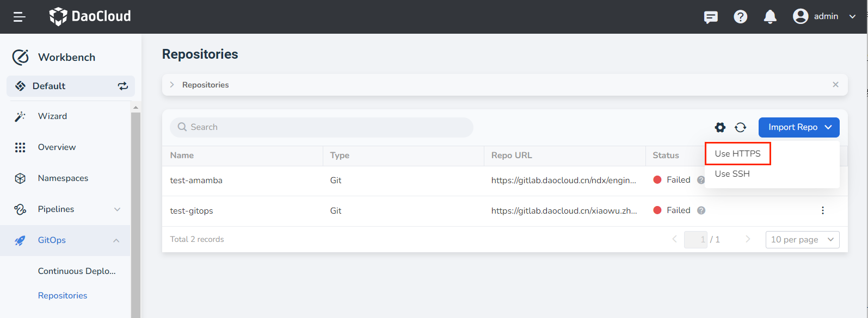
Task: Click the GitOps rocket icon
Action: click(x=20, y=240)
